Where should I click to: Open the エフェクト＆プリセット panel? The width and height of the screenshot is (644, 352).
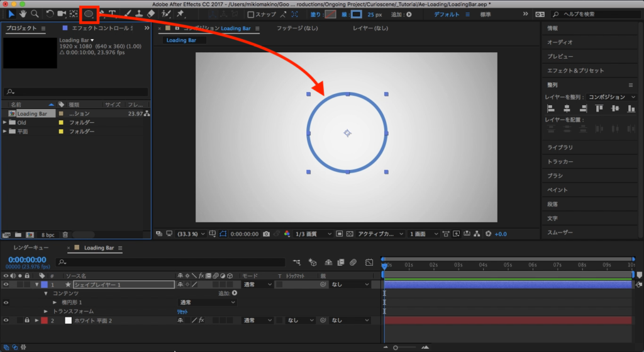tap(575, 71)
